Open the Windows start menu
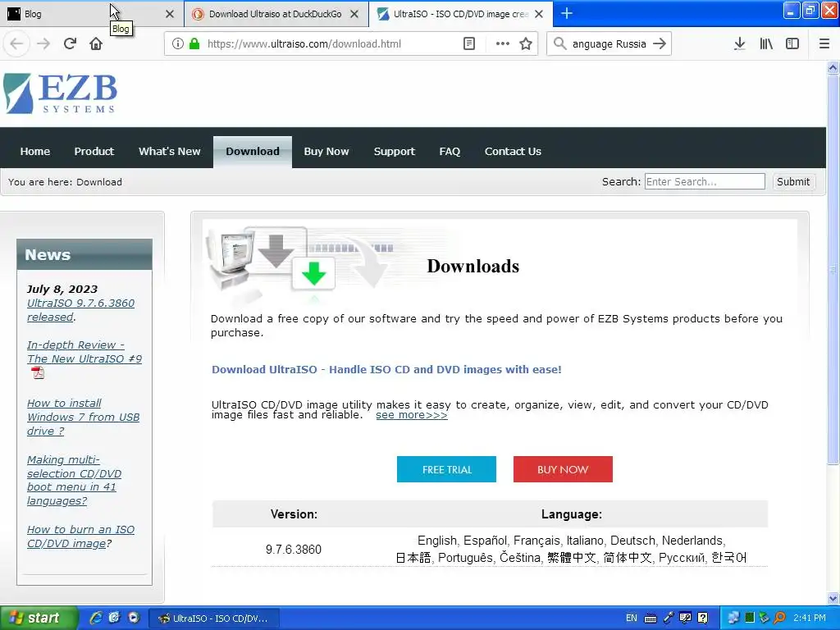 pos(39,618)
